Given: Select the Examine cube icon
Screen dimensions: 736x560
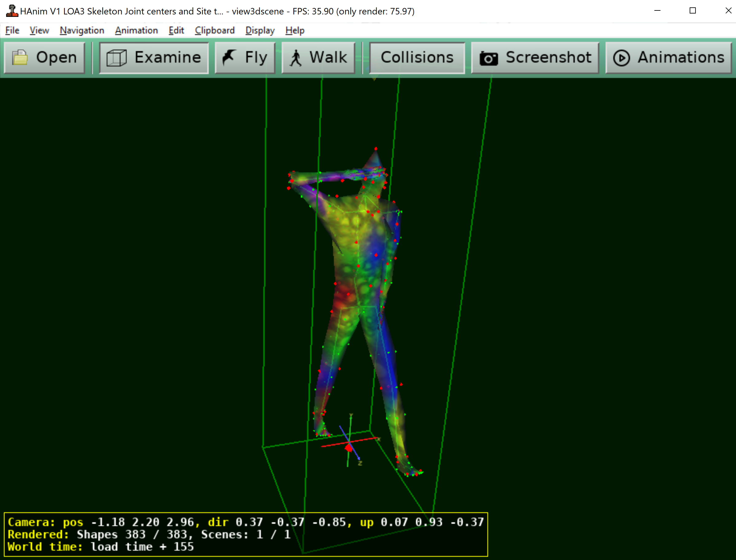Looking at the screenshot, I should pos(116,57).
